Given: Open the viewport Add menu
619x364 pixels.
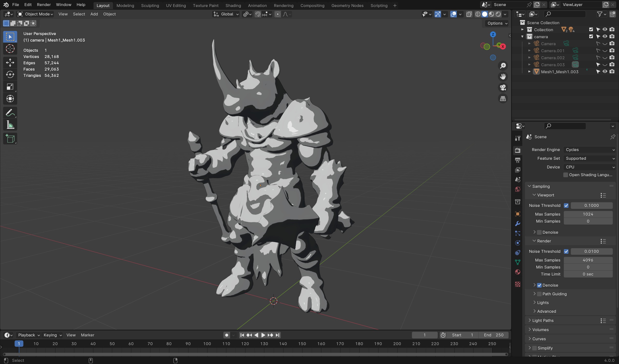Looking at the screenshot, I should click(94, 14).
